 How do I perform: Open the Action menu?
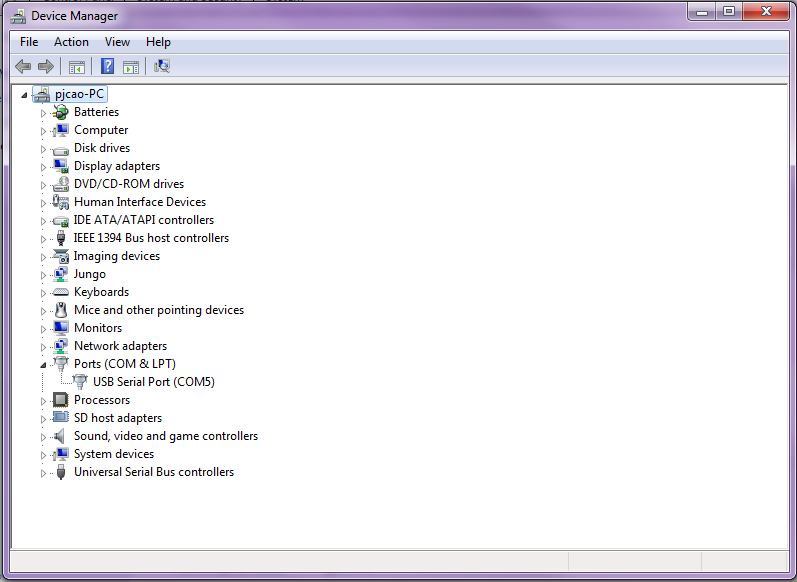[71, 42]
